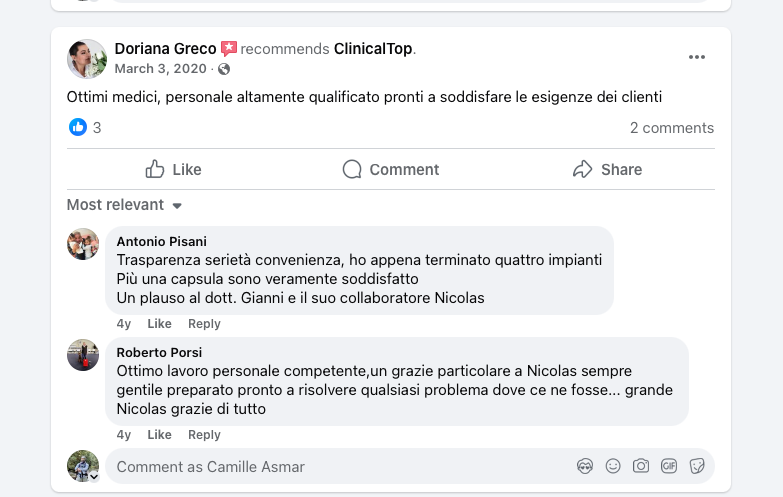783x497 pixels.
Task: Reply to Antonio Pisani's comment
Action: coord(204,324)
